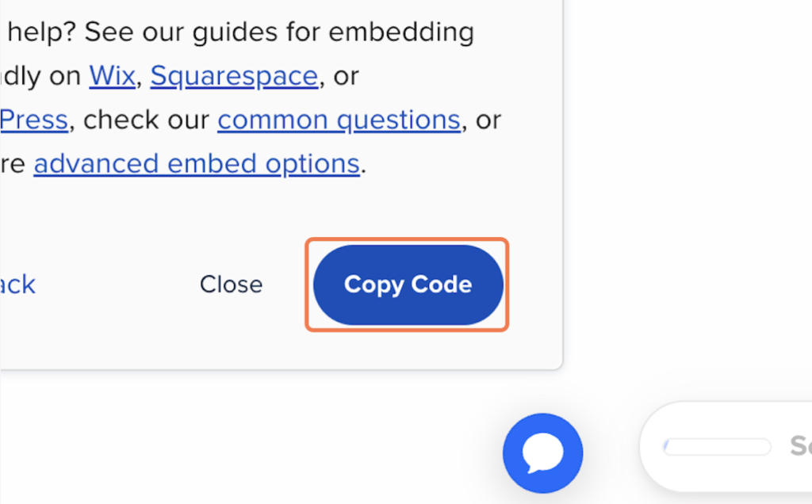
Task: Open the WordPress guide link
Action: (33, 120)
